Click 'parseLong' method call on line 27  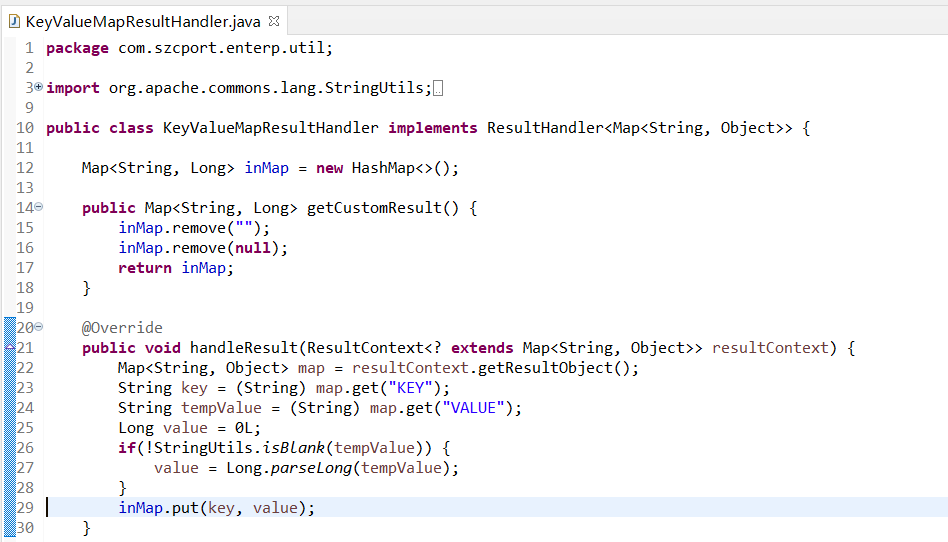coord(311,468)
